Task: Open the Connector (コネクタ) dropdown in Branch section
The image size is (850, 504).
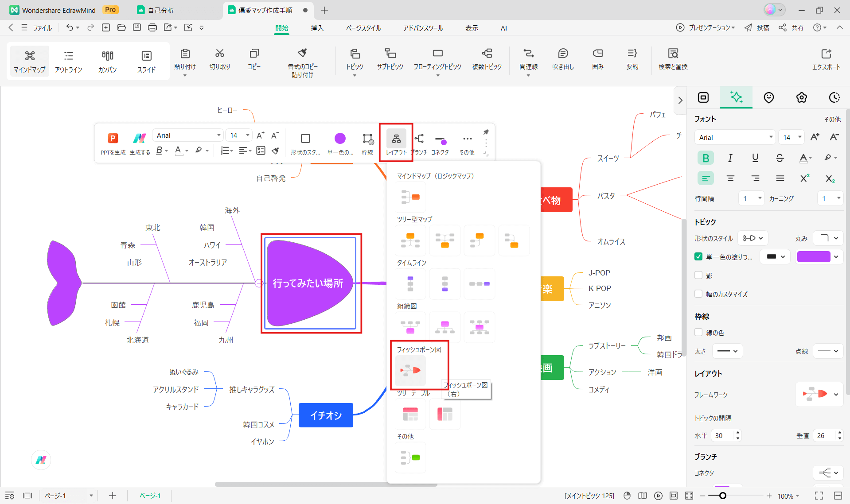Action: click(828, 473)
